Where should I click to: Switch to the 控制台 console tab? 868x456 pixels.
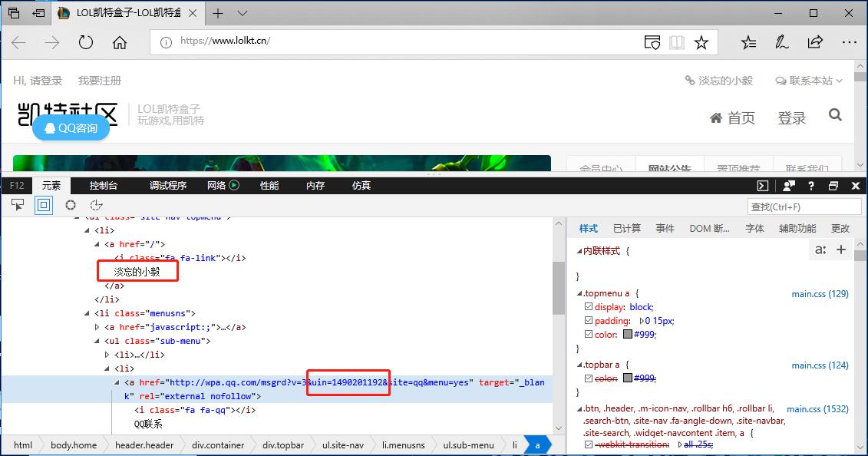click(x=103, y=185)
